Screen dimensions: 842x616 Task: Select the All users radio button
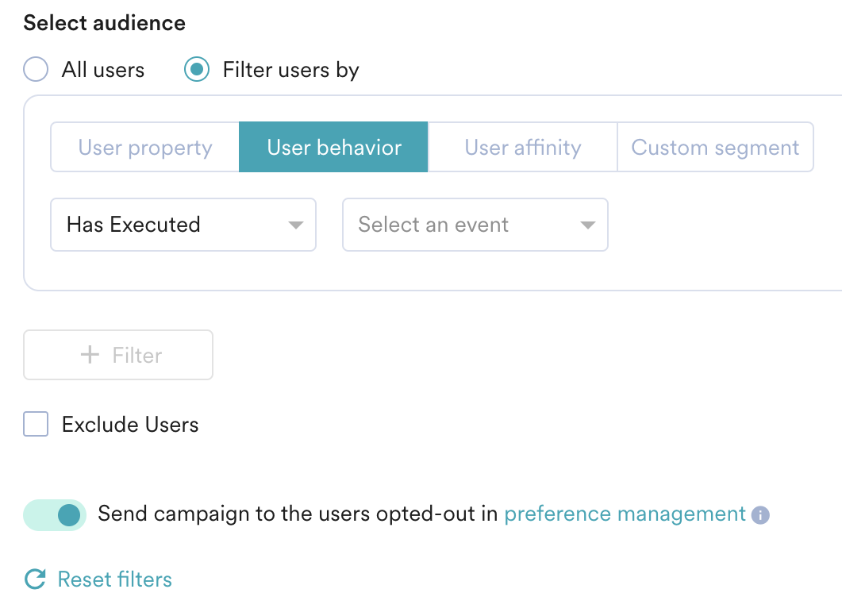[35, 69]
